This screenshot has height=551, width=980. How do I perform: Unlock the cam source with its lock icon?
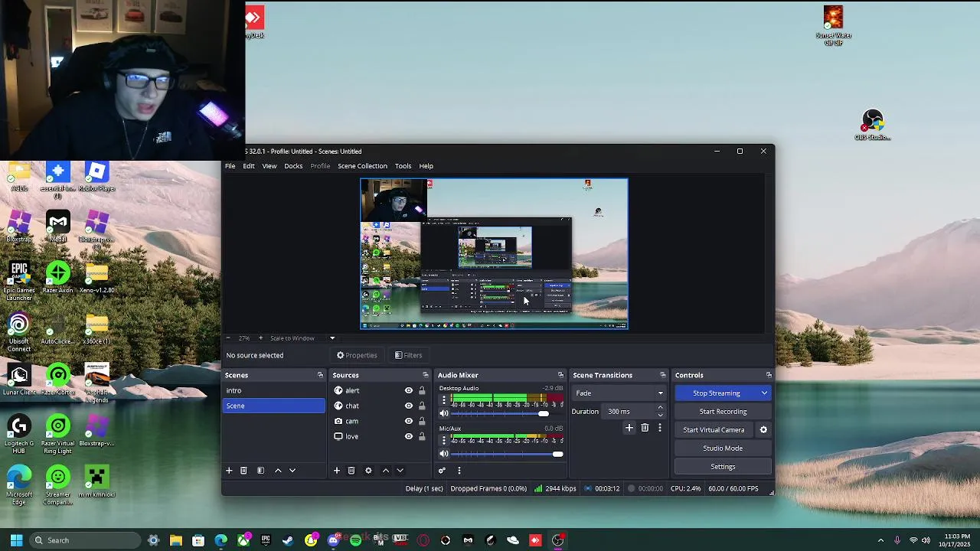422,421
